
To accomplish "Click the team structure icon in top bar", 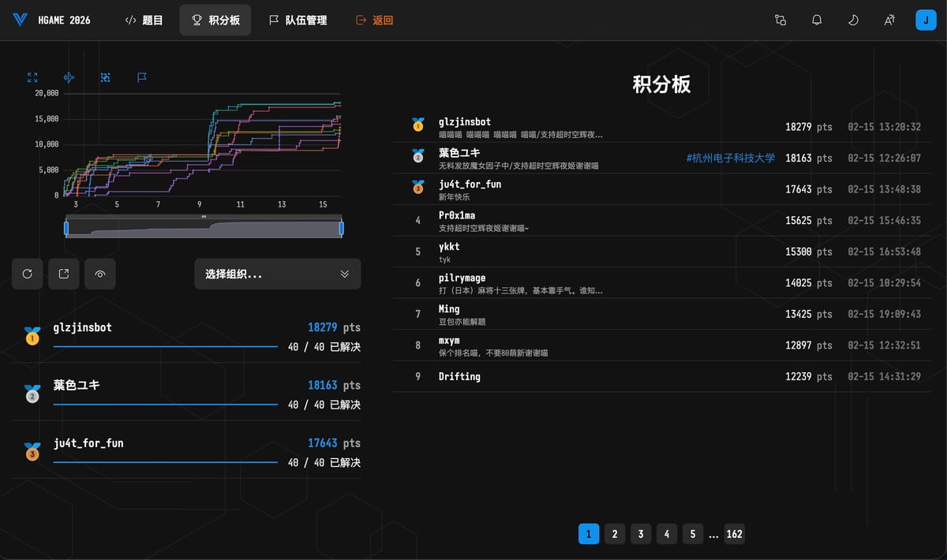I will pyautogui.click(x=780, y=20).
